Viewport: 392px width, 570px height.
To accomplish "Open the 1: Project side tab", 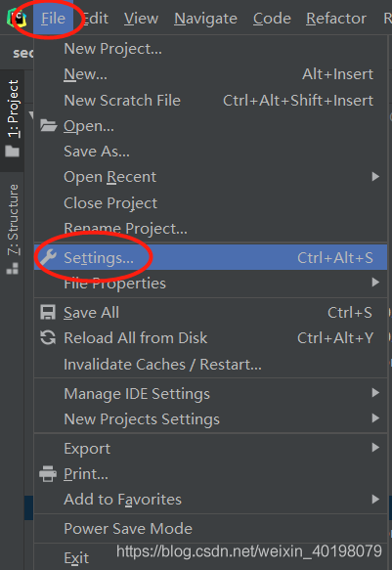I will [13, 110].
